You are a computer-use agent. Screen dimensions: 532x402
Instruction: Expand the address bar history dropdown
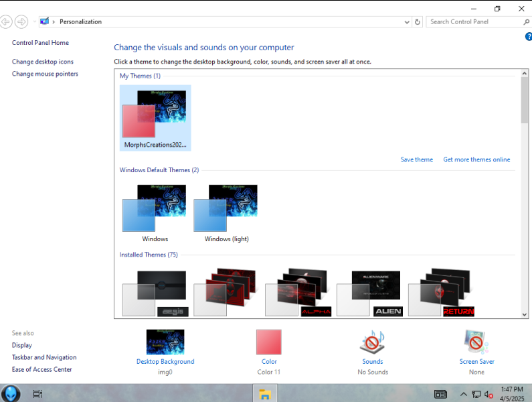[407, 22]
